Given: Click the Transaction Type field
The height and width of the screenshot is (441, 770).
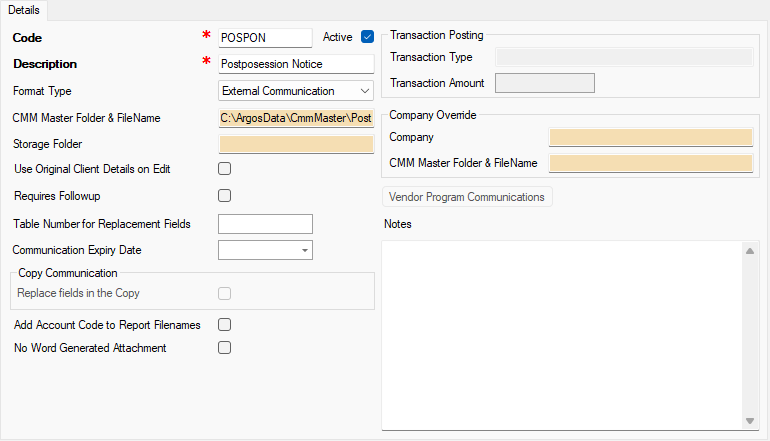Looking at the screenshot, I should point(624,57).
